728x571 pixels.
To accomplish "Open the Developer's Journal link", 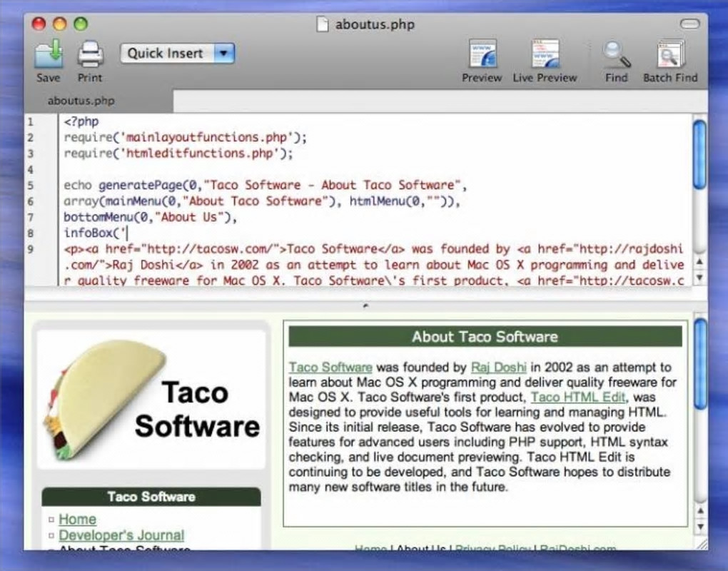I will (121, 535).
